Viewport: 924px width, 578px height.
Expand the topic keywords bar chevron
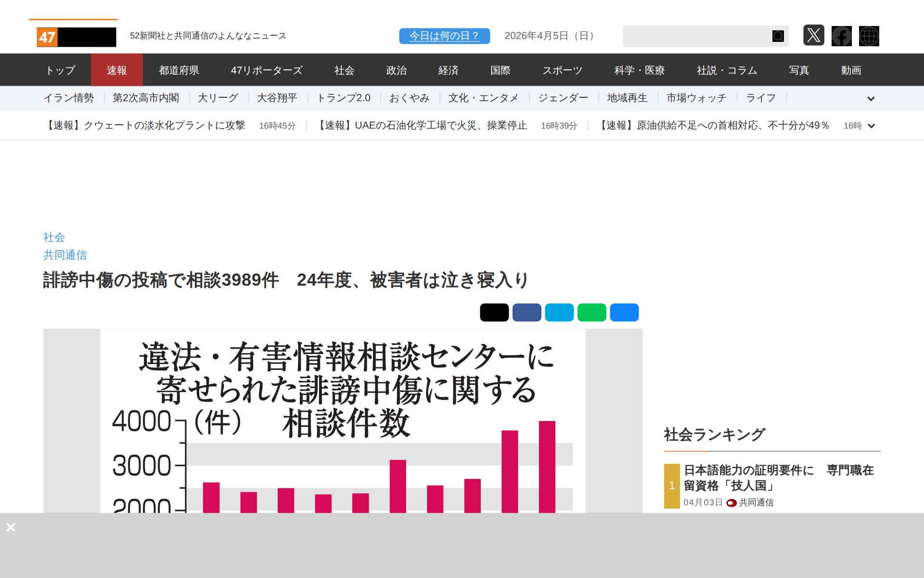coord(871,99)
